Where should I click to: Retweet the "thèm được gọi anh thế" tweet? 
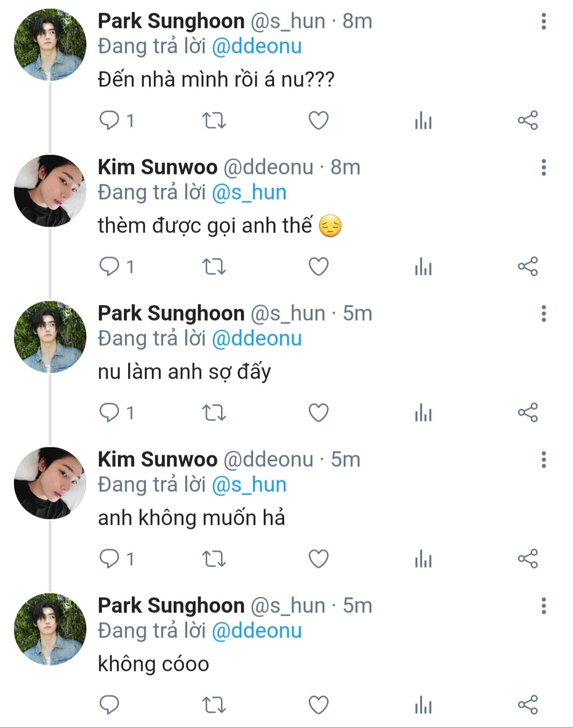pos(214,267)
